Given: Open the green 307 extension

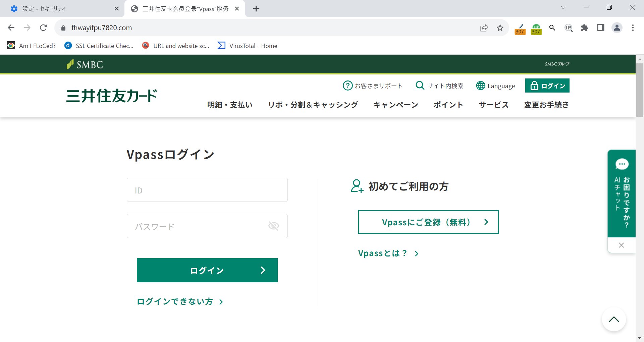Looking at the screenshot, I should [x=536, y=28].
